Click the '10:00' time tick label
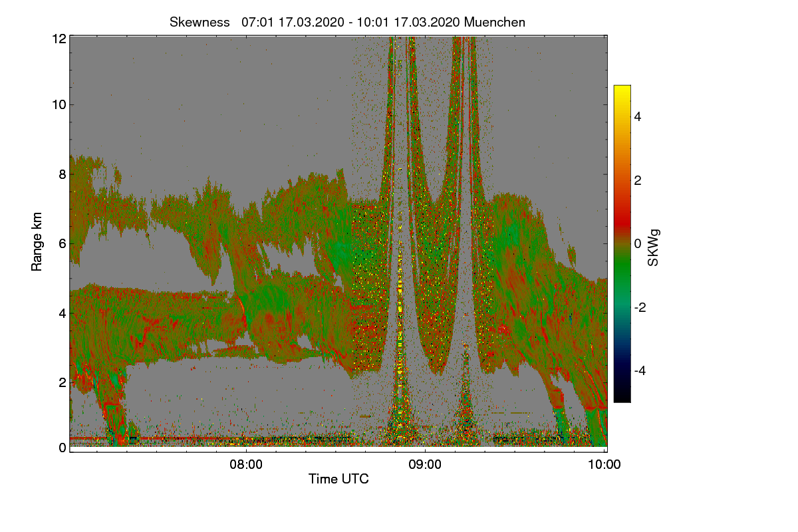798x532 pixels. 604,465
